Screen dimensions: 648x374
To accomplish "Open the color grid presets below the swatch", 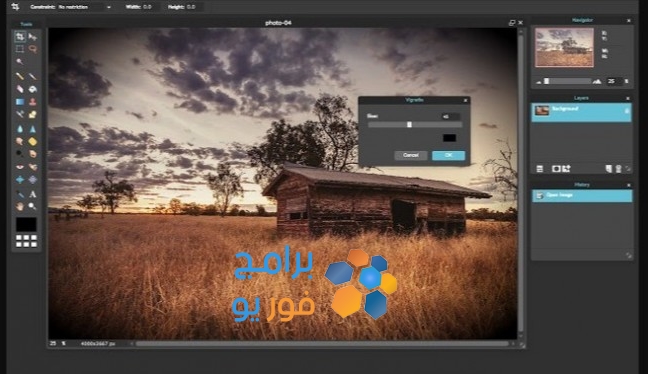I will pos(26,241).
